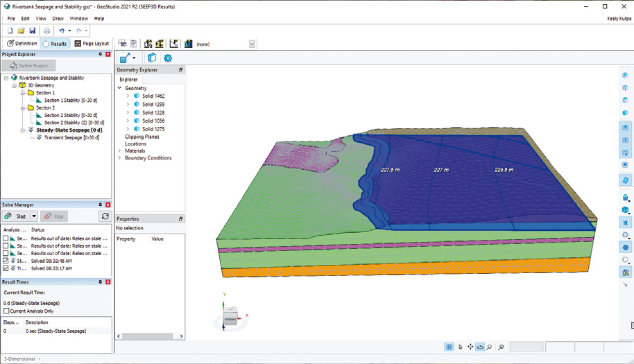Viewport: 634px width, 364px height.
Task: Collapse the Section 1 tree node
Action: pyautogui.click(x=23, y=93)
